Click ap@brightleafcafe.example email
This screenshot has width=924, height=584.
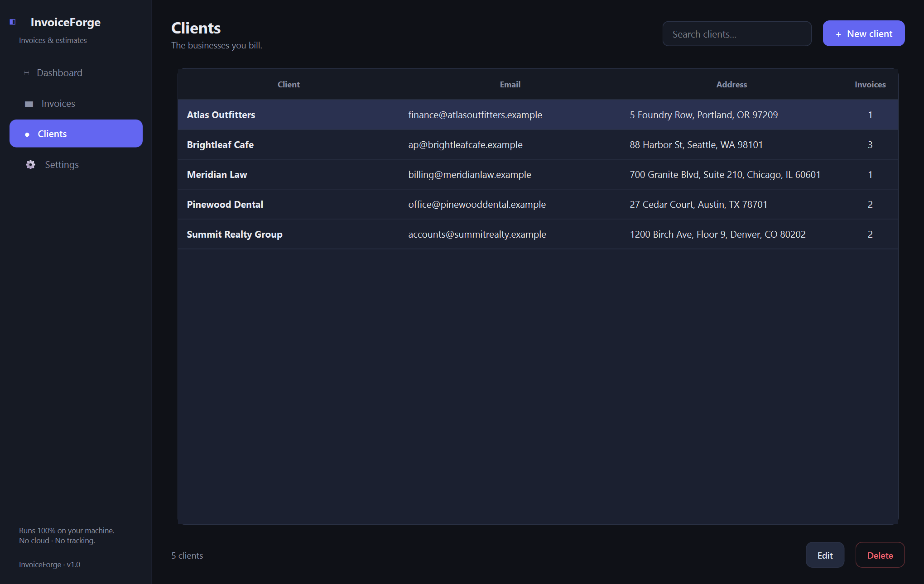coord(465,145)
